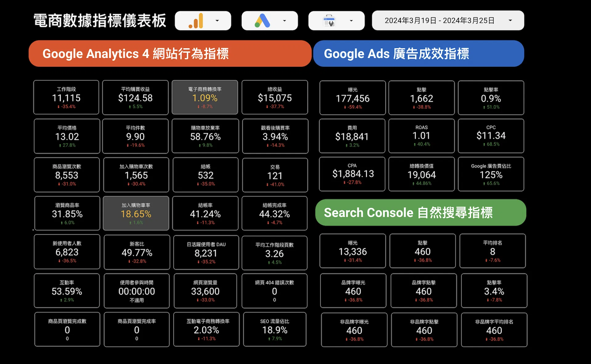The image size is (591, 364).
Task: Click the 總轉換價值 19,064 scorecard
Action: [422, 174]
